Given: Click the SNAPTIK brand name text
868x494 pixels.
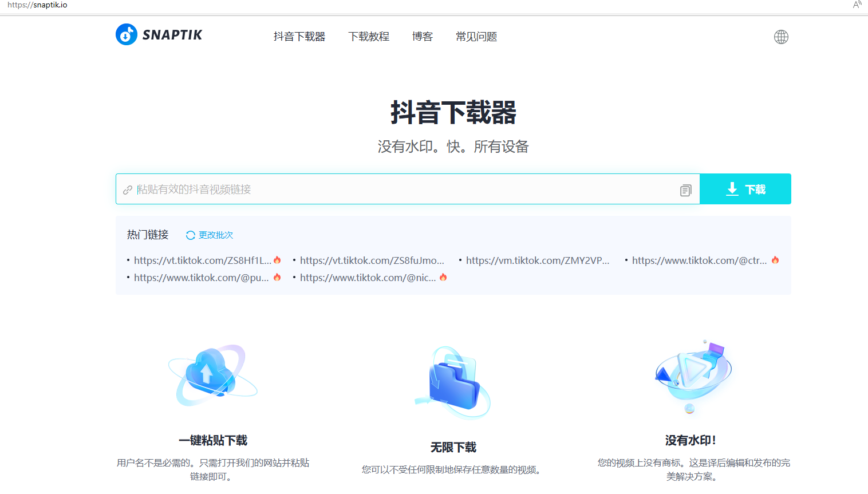Looking at the screenshot, I should coord(172,35).
